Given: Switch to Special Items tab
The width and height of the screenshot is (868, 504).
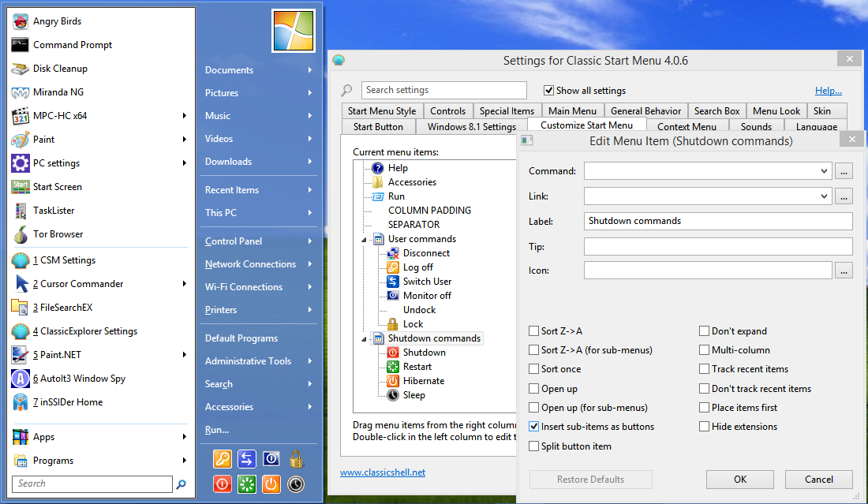Looking at the screenshot, I should (x=507, y=110).
